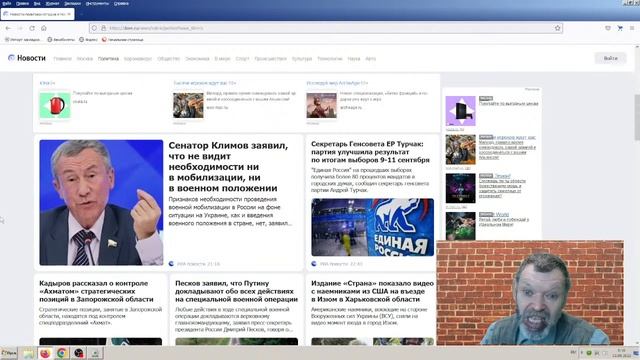Open senator Klimov photo thumbnail
Screen dimensions: 640x360
point(101,202)
